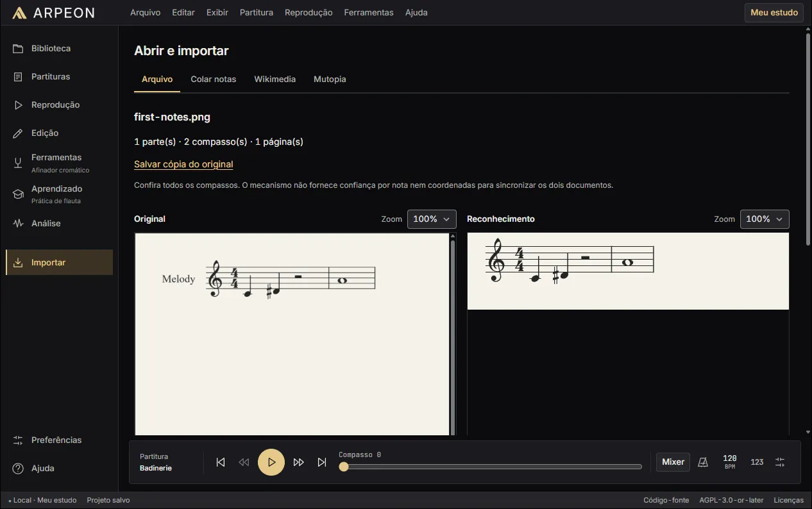Skip to the end of the score

click(x=322, y=462)
